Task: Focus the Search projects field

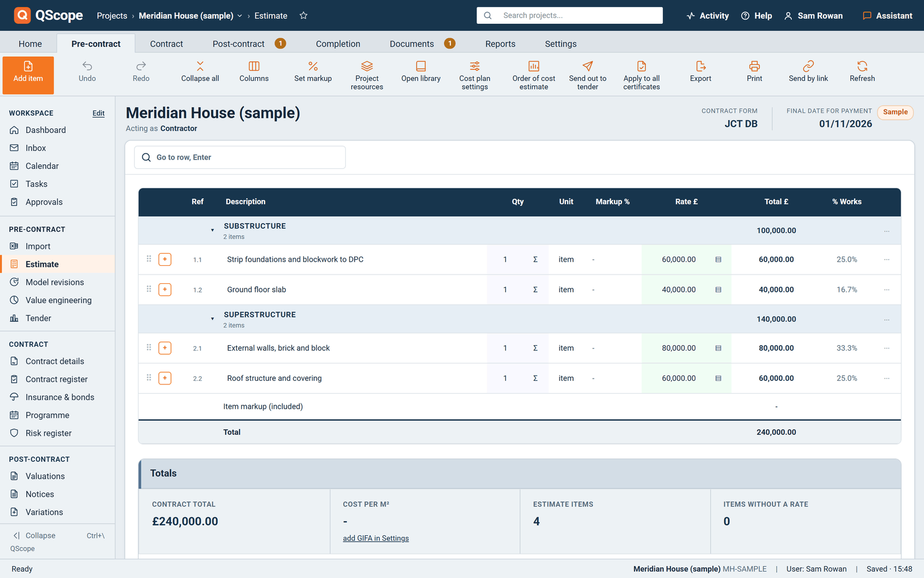Action: pos(569,16)
